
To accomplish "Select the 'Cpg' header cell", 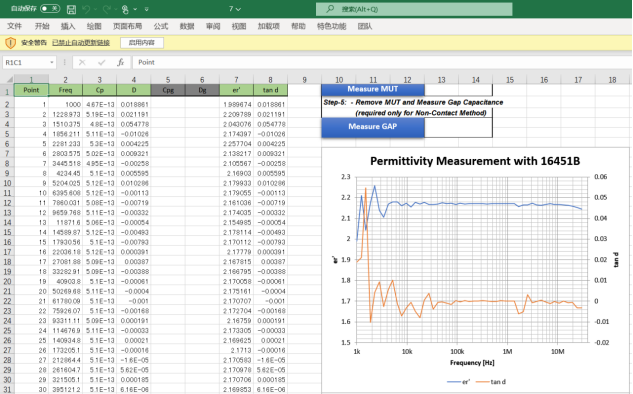I will [168, 90].
